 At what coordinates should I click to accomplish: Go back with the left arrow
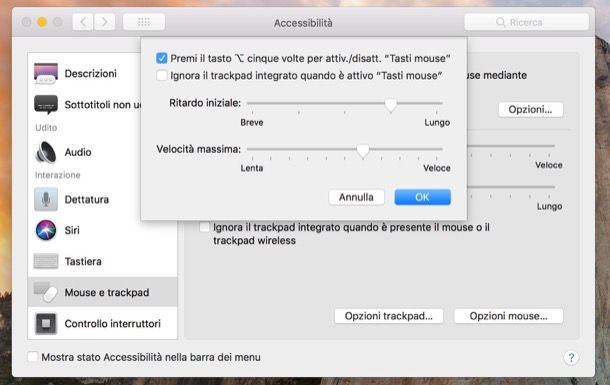83,22
